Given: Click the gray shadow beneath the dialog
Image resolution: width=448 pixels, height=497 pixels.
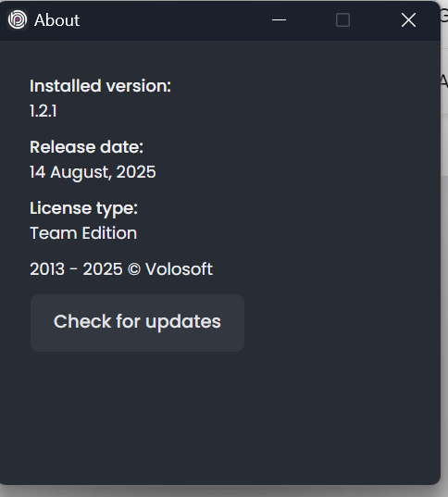Looking at the screenshot, I should [x=222, y=491].
